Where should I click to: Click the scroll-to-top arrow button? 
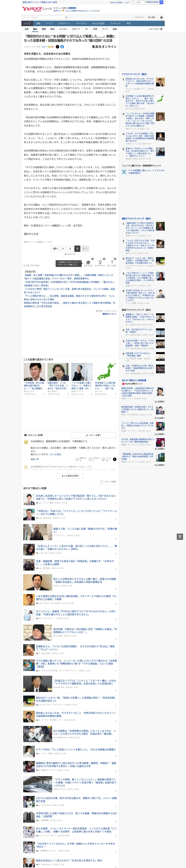pos(180,537)
